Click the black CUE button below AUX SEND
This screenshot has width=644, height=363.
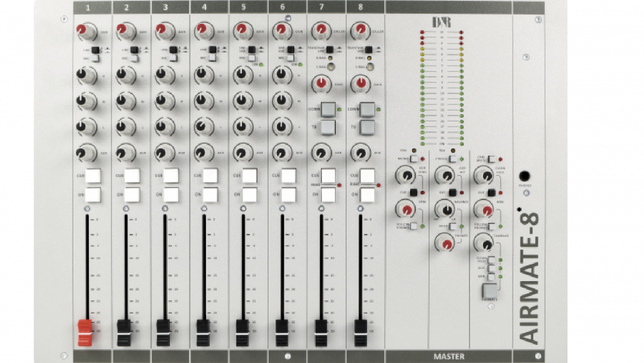click(413, 192)
